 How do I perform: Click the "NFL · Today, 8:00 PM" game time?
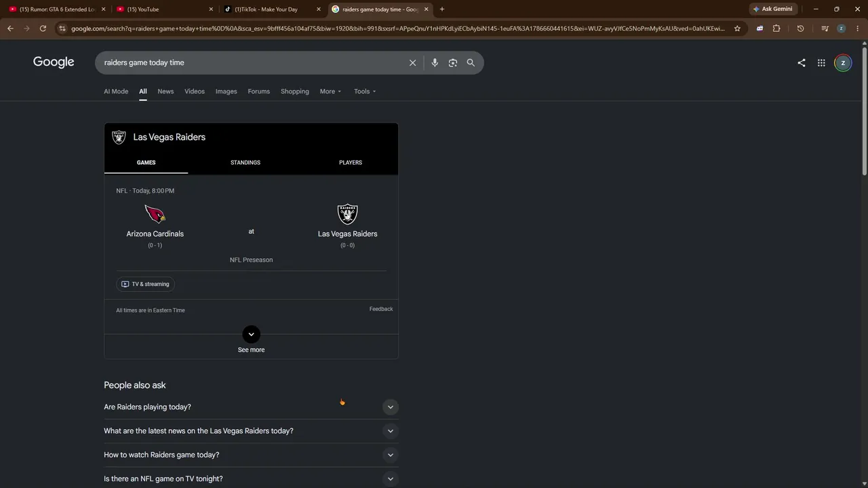[x=145, y=191]
